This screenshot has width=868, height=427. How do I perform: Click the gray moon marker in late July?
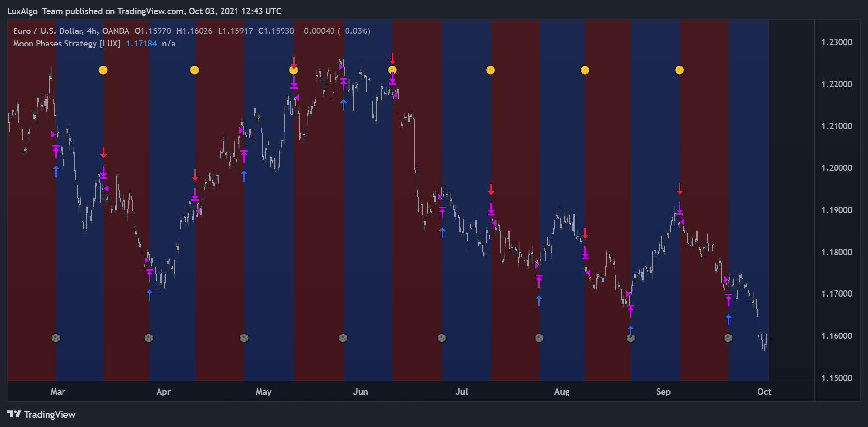coord(539,338)
